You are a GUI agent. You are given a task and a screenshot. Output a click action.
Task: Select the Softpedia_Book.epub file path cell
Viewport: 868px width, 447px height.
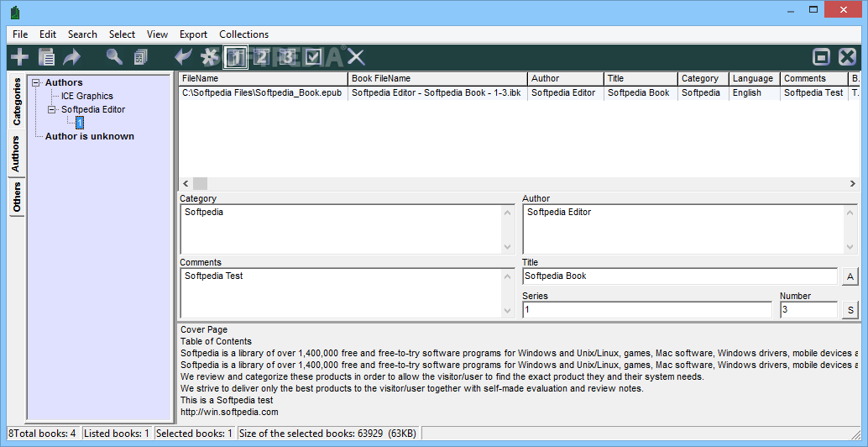pyautogui.click(x=263, y=93)
